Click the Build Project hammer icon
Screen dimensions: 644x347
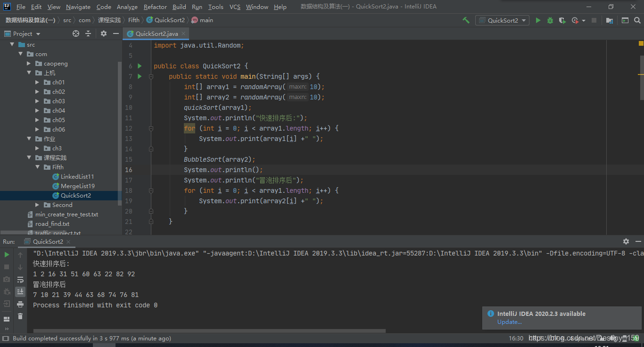pyautogui.click(x=466, y=20)
